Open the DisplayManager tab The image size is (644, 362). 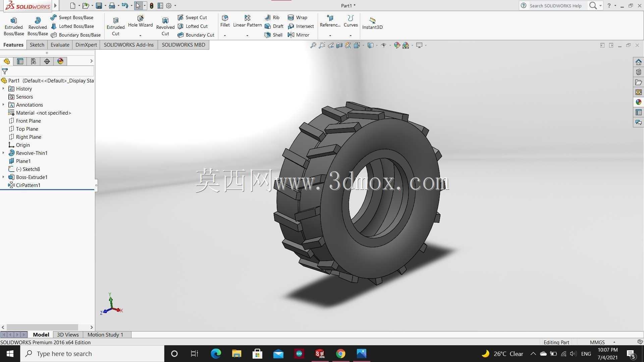tap(60, 61)
